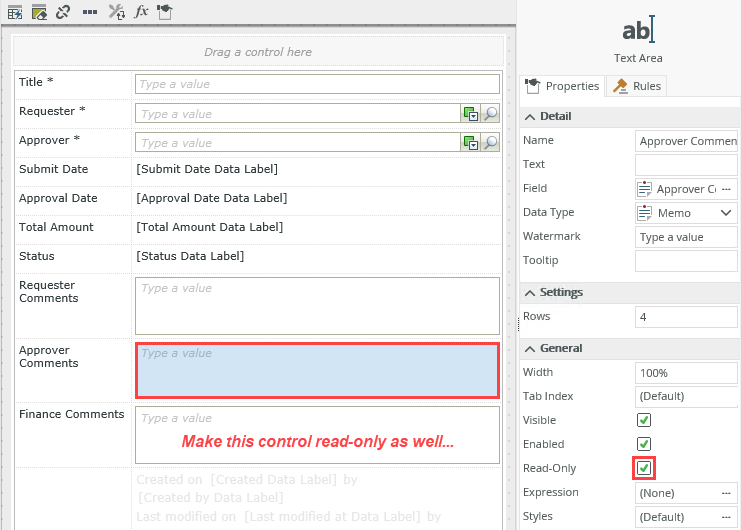Image resolution: width=741 pixels, height=530 pixels.
Task: Collapse the General section
Action: (530, 349)
